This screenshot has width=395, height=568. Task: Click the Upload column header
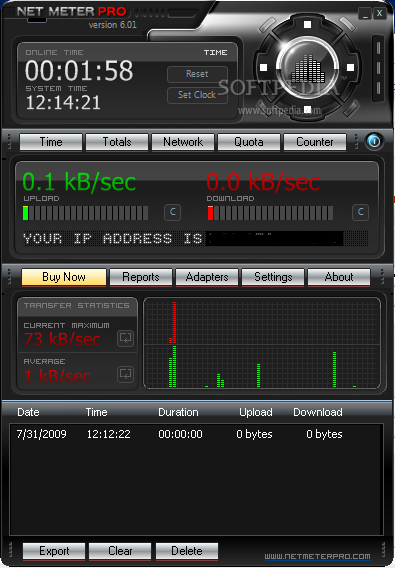point(256,412)
